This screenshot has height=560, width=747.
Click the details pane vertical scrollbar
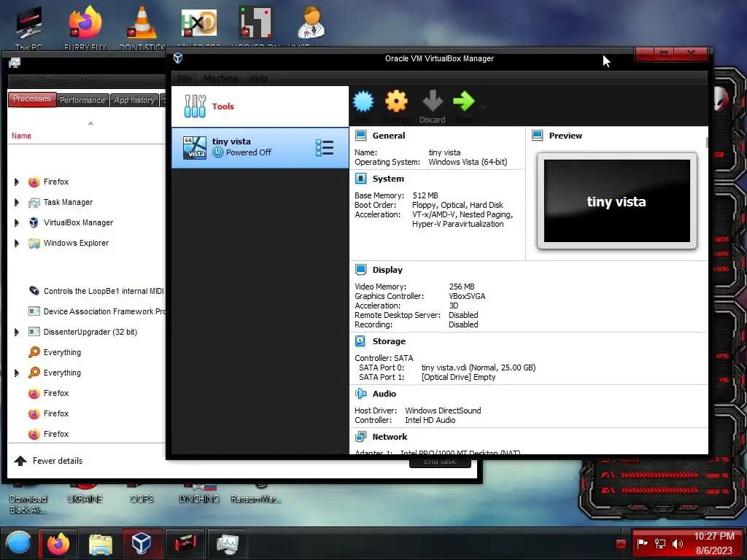706,143
